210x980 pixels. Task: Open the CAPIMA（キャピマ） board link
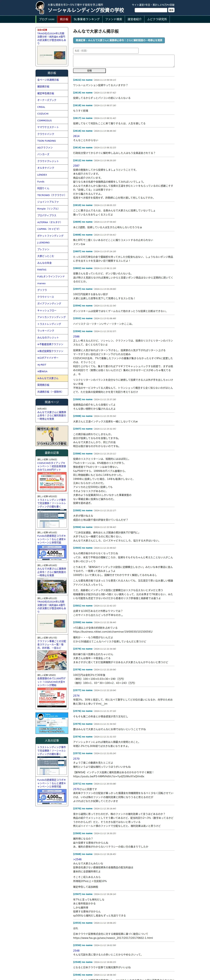click(x=52, y=229)
